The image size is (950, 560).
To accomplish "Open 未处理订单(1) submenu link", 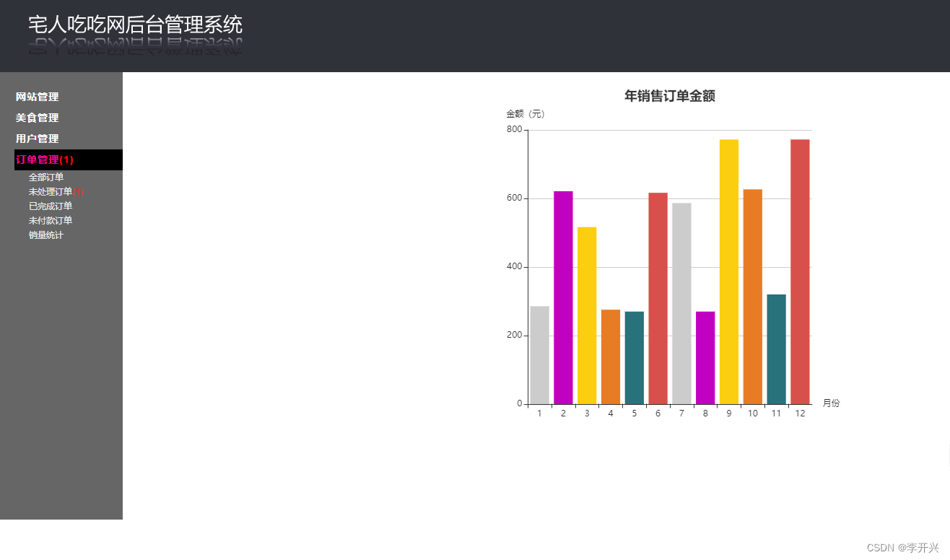I will point(56,191).
